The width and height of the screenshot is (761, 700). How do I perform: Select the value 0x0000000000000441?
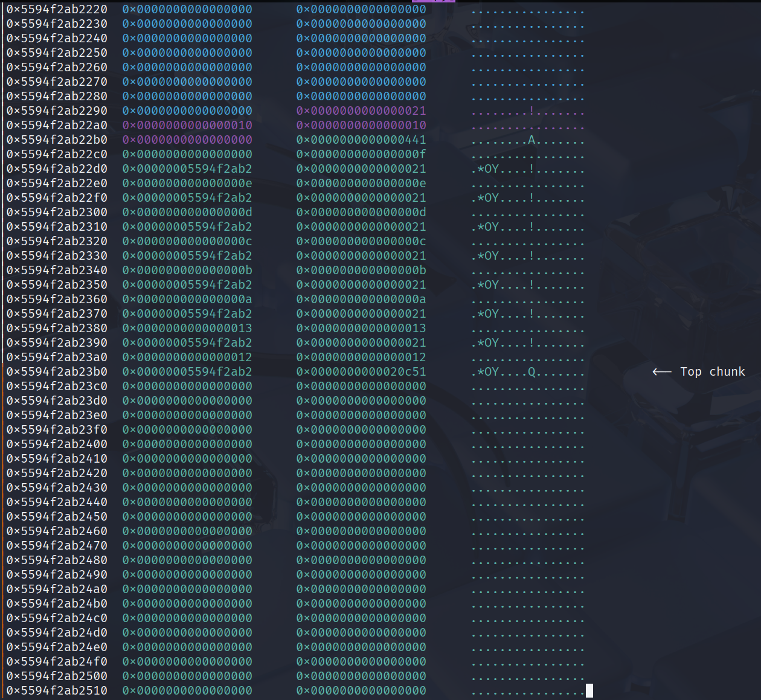point(361,140)
